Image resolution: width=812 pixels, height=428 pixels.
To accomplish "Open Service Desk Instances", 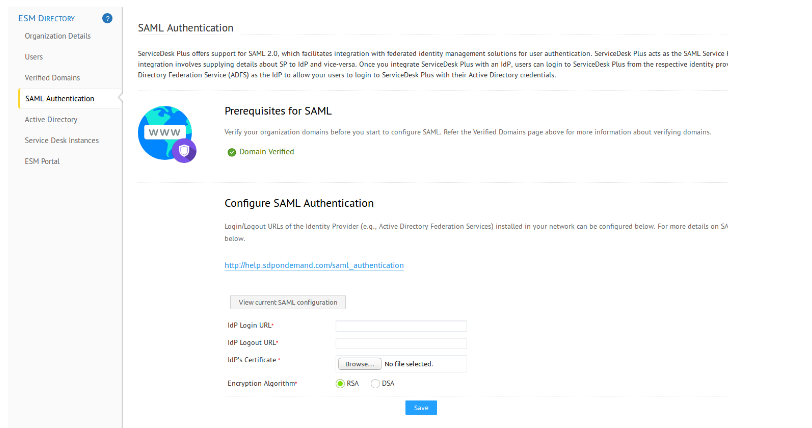I will click(x=62, y=140).
